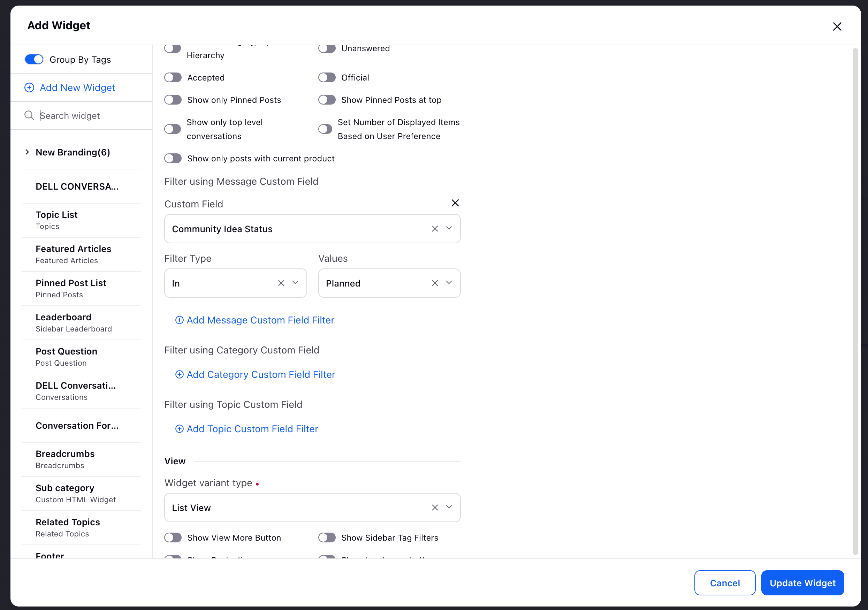The height and width of the screenshot is (610, 868).
Task: Turn on Show View More Button
Action: click(173, 537)
